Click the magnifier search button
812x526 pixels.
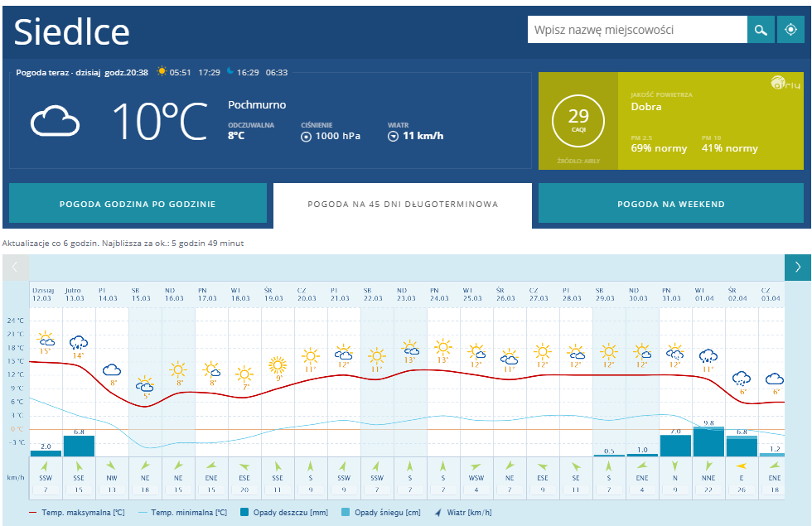(760, 31)
